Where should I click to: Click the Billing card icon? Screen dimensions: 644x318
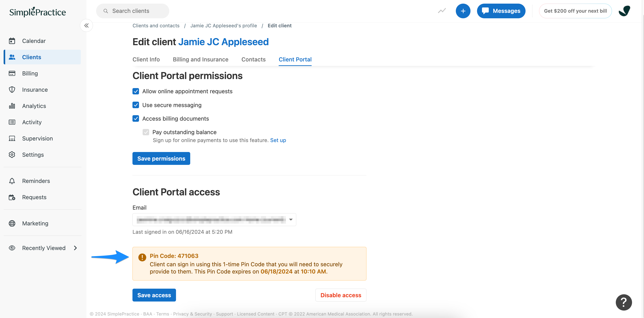click(x=12, y=73)
